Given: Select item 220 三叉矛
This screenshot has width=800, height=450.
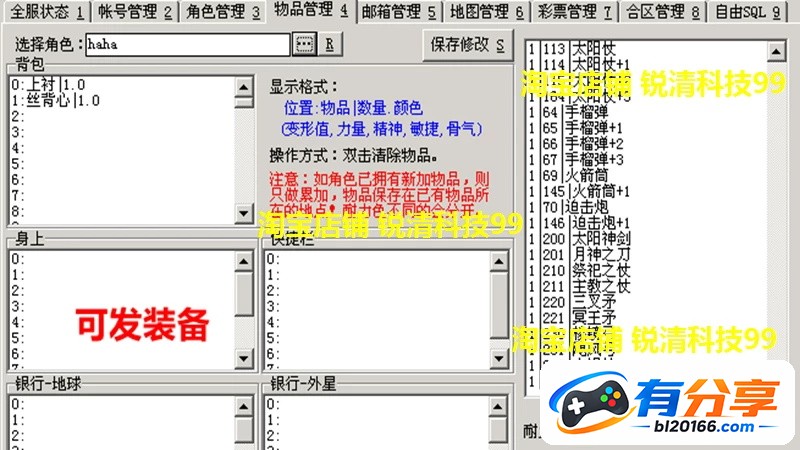Looking at the screenshot, I should (x=646, y=302).
